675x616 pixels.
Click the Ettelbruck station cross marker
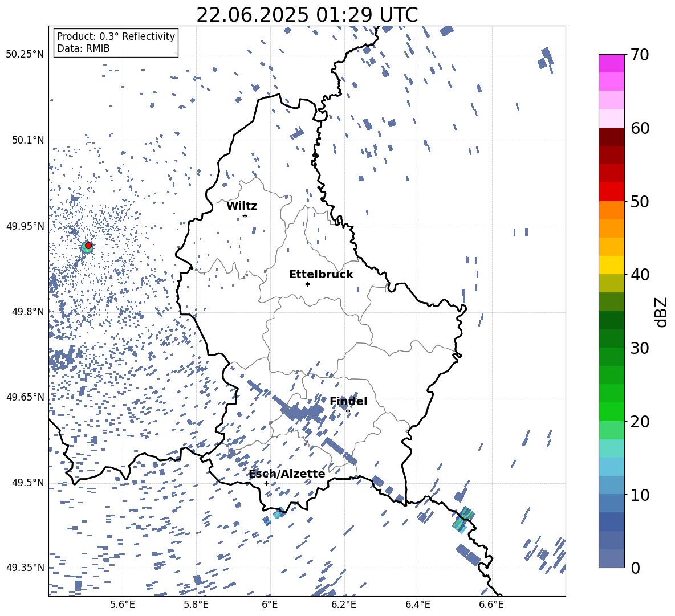(307, 284)
